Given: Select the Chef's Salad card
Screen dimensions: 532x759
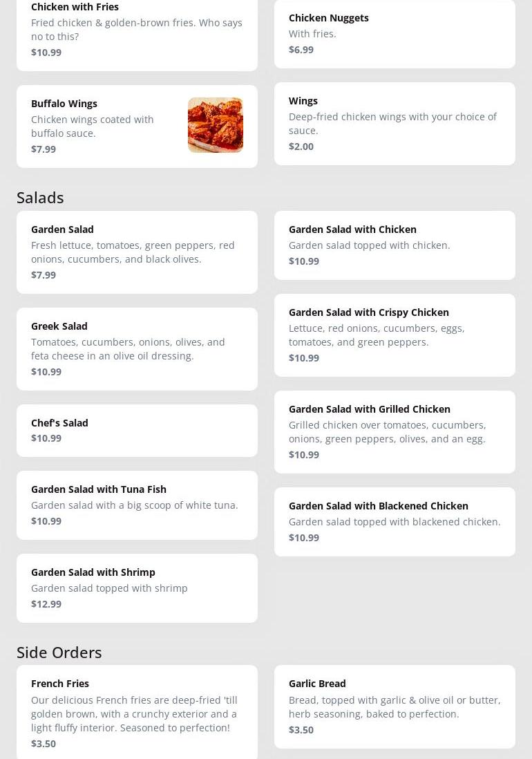Looking at the screenshot, I should tap(137, 430).
